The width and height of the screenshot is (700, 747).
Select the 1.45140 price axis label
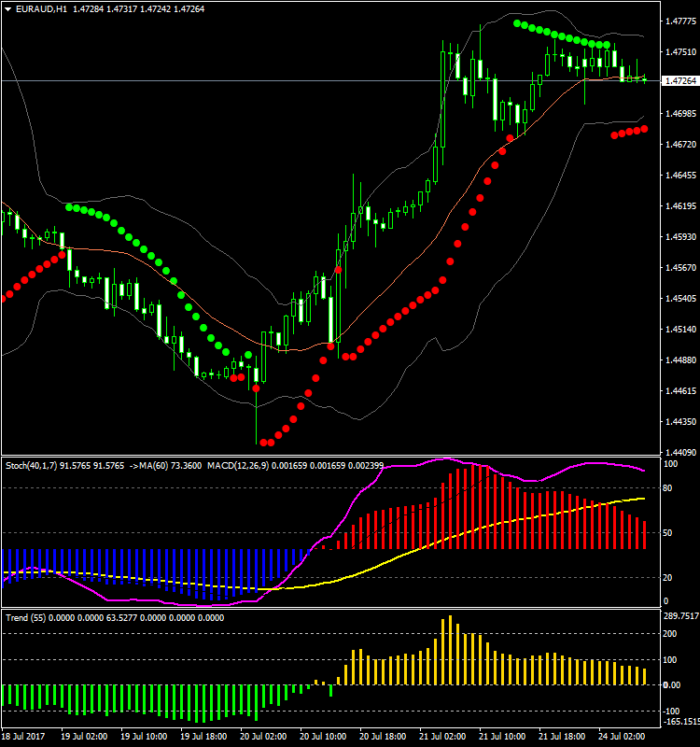click(680, 330)
